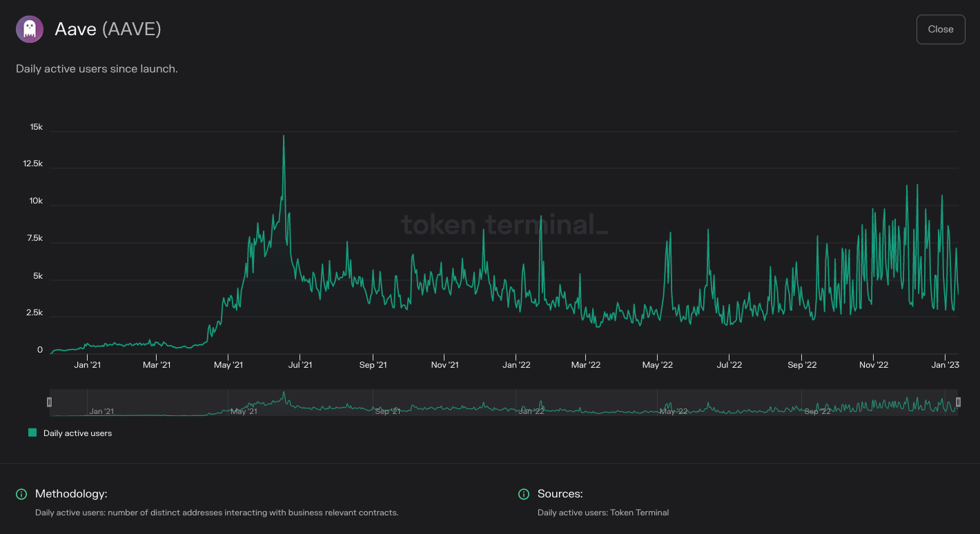
Task: Select the green Daily active users legend marker
Action: [31, 433]
